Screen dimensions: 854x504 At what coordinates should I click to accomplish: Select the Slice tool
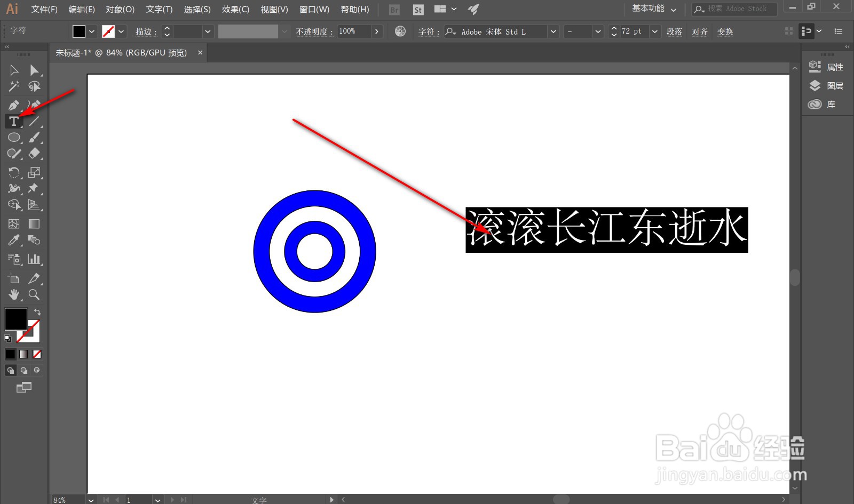coord(34,278)
